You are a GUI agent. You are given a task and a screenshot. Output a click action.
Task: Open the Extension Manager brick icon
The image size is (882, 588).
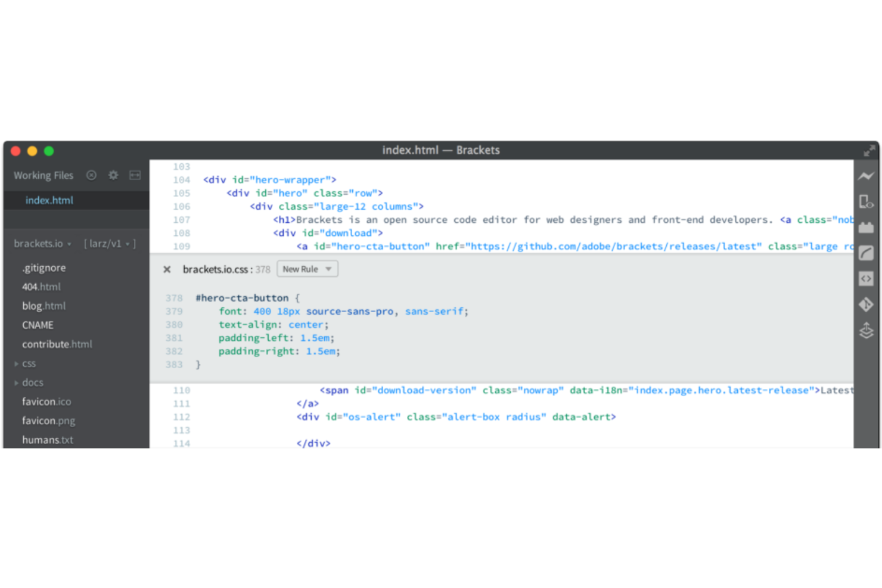(x=867, y=227)
